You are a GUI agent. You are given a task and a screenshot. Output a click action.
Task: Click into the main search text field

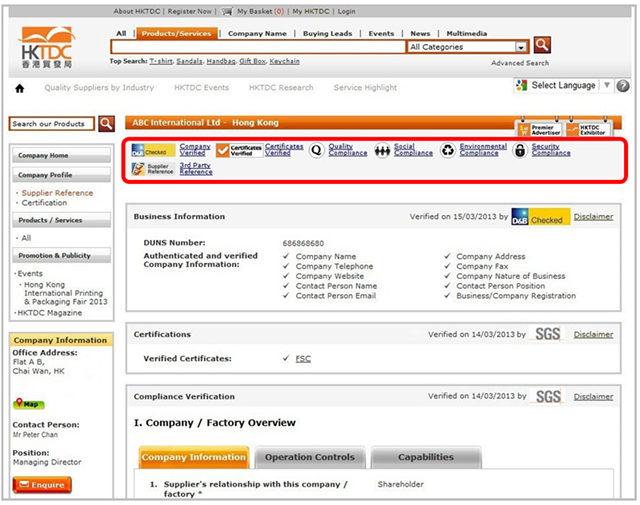pos(258,47)
